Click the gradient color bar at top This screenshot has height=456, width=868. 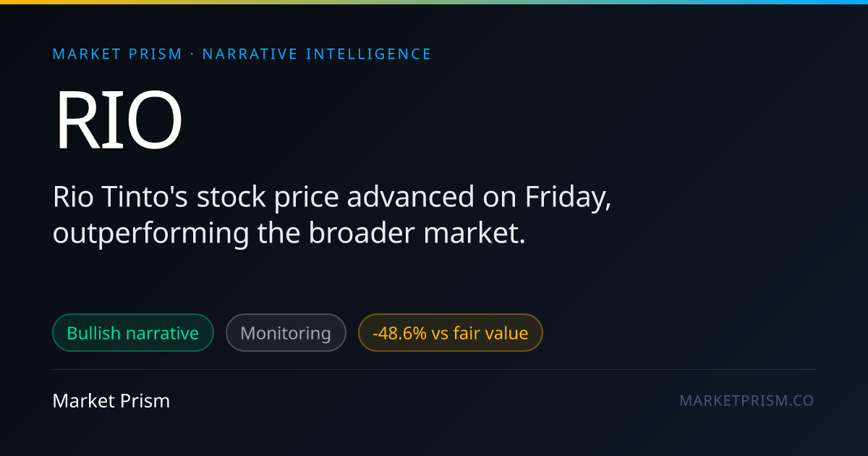pyautogui.click(x=434, y=2)
